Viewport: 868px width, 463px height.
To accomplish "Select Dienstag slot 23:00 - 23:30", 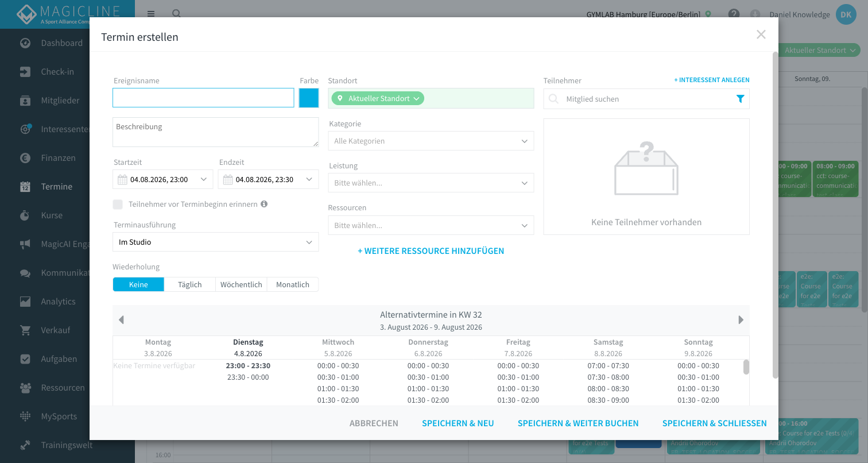I will pos(248,366).
